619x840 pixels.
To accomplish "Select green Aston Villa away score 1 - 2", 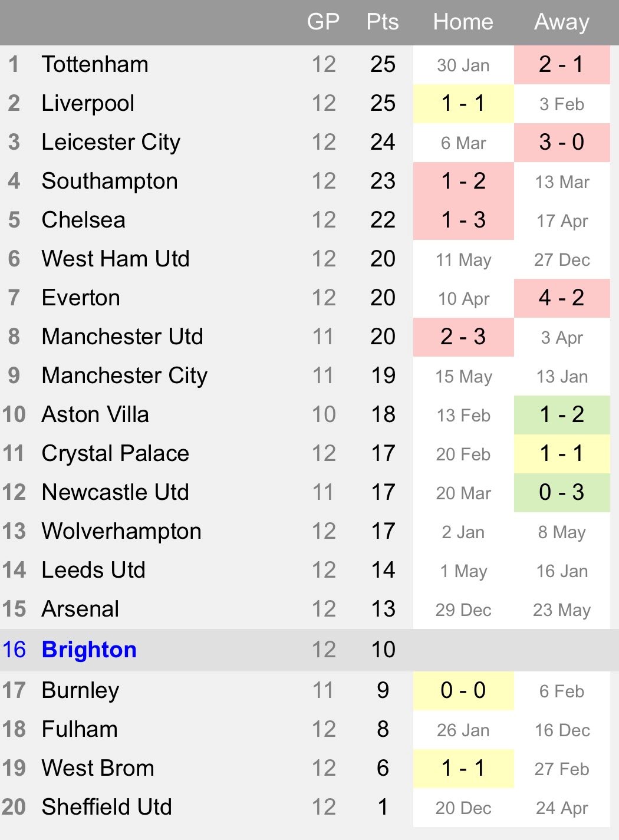I will coord(562,415).
